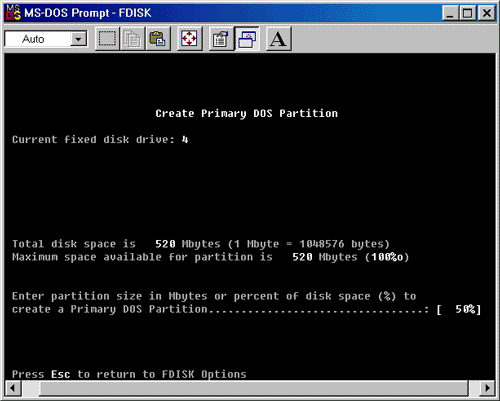Viewport: 500px width, 401px height.
Task: Click the horizontal scrollbar right arrow
Action: pyautogui.click(x=487, y=388)
